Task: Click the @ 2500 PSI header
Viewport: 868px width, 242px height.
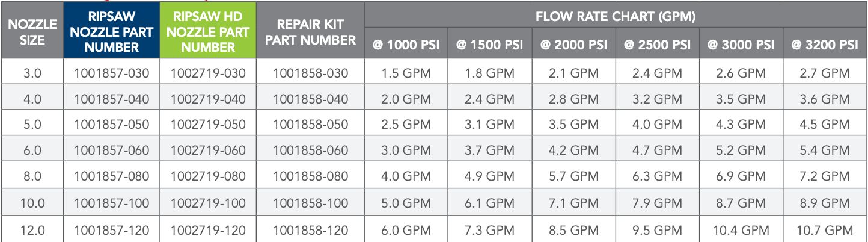Action: (658, 45)
